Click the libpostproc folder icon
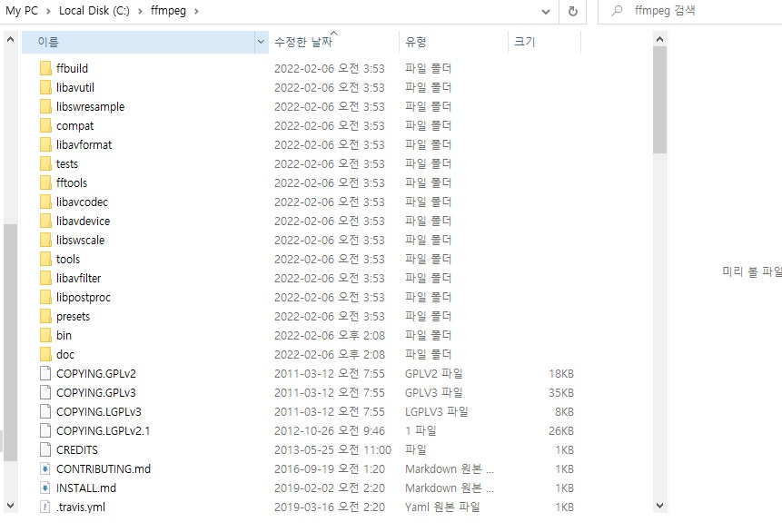This screenshot has height=532, width=782. click(45, 297)
